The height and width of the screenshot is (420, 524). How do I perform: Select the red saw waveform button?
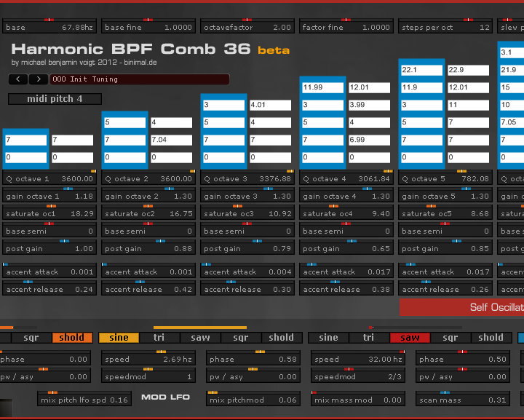pos(410,338)
